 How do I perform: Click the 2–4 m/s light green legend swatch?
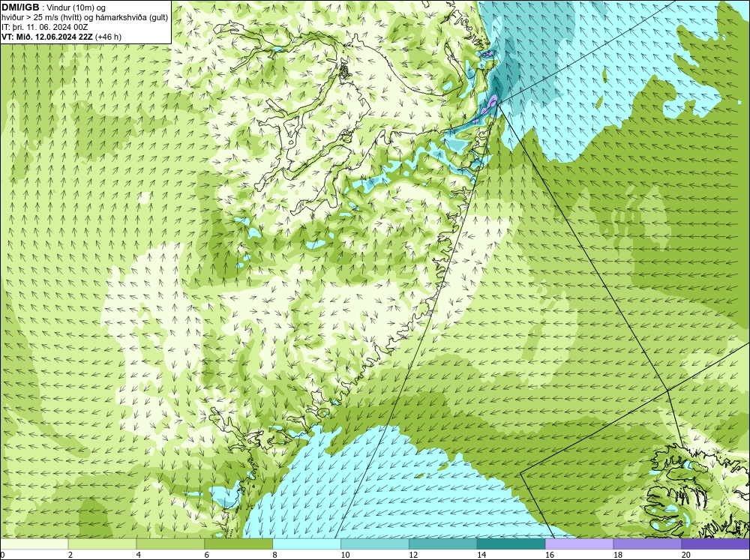click(x=102, y=544)
